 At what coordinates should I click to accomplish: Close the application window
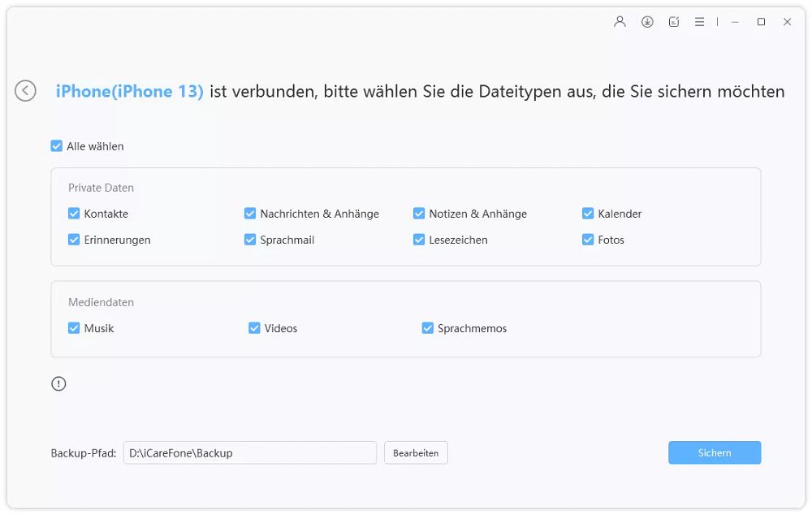(x=787, y=22)
